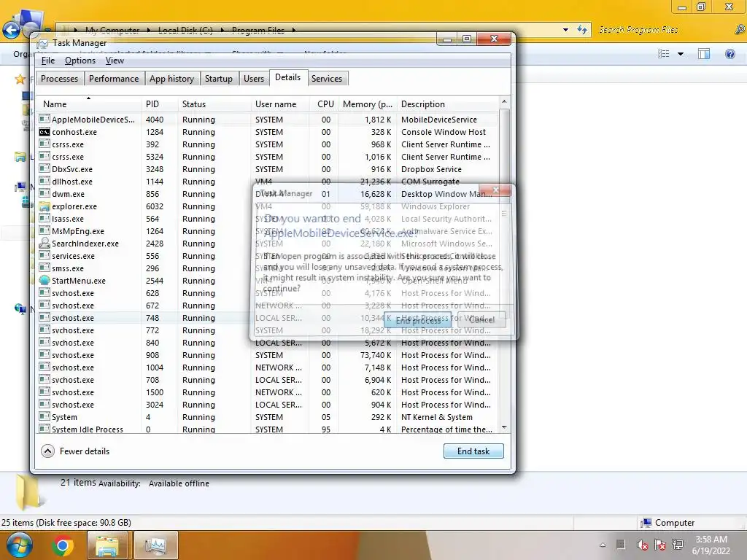Click the volume icon in system tray
The height and width of the screenshot is (560, 747).
point(642,544)
